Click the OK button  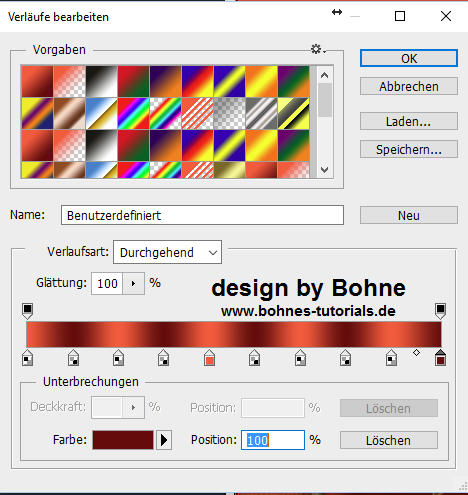(409, 58)
